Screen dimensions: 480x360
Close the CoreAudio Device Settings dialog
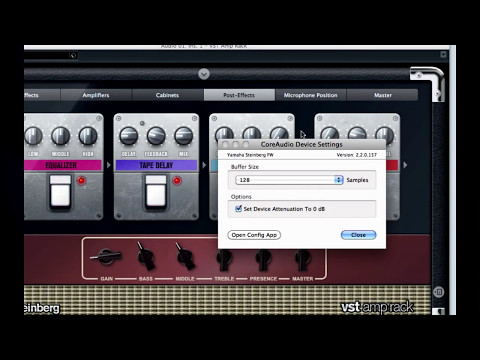point(358,235)
